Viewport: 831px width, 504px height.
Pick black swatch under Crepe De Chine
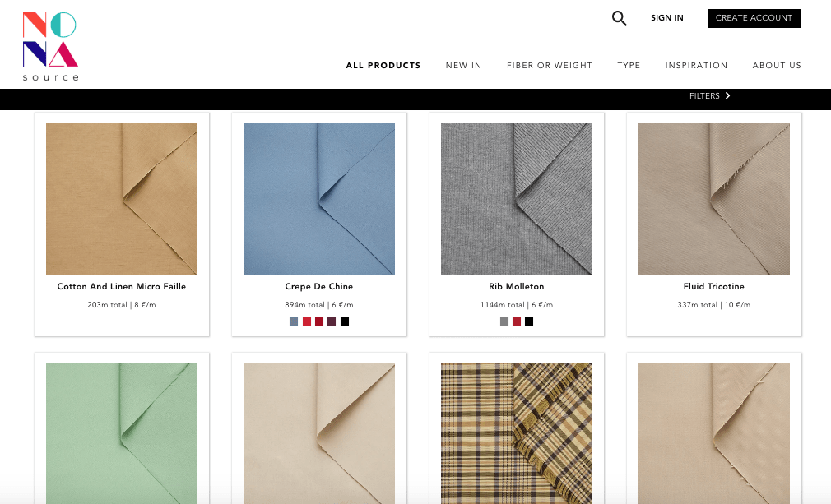[345, 321]
